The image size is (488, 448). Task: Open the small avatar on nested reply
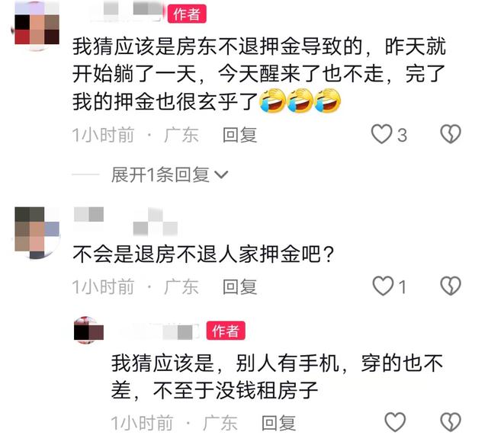[88, 330]
